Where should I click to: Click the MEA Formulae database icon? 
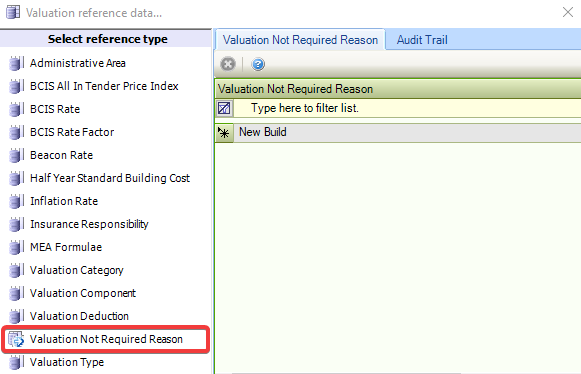16,247
